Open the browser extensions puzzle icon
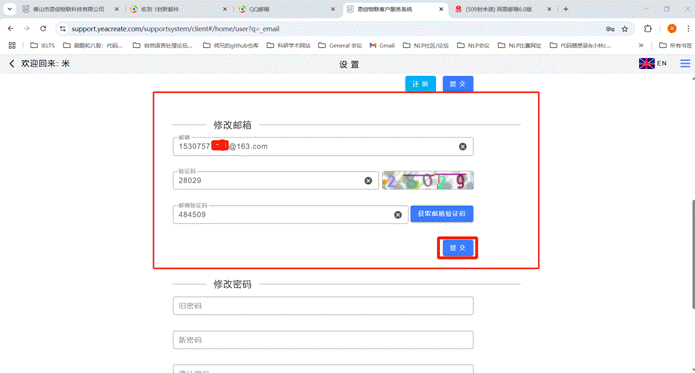695x373 pixels. 648,29
